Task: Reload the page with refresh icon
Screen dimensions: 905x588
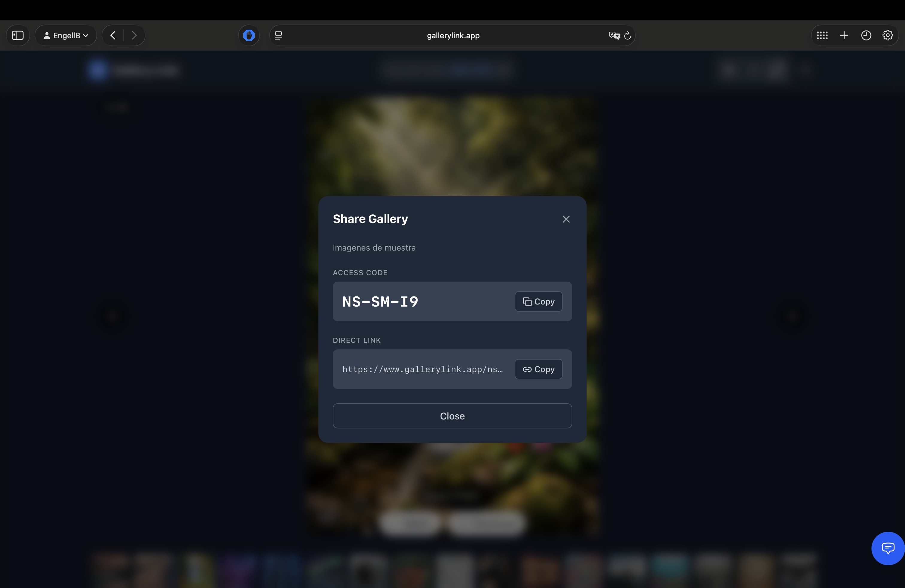Action: pyautogui.click(x=627, y=35)
